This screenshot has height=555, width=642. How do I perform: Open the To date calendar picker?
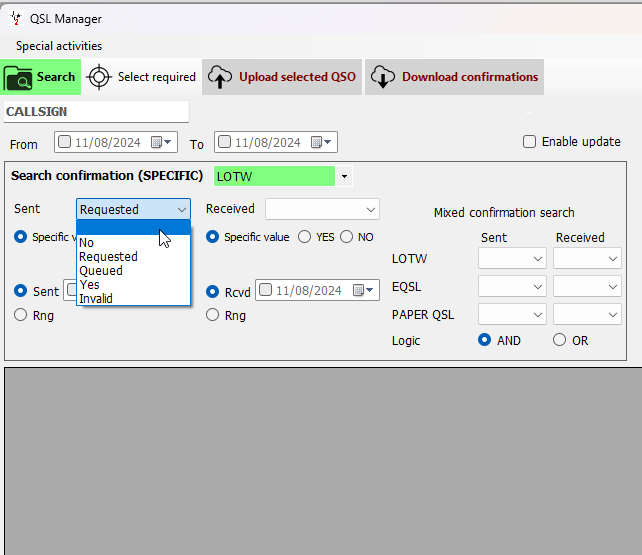click(321, 142)
